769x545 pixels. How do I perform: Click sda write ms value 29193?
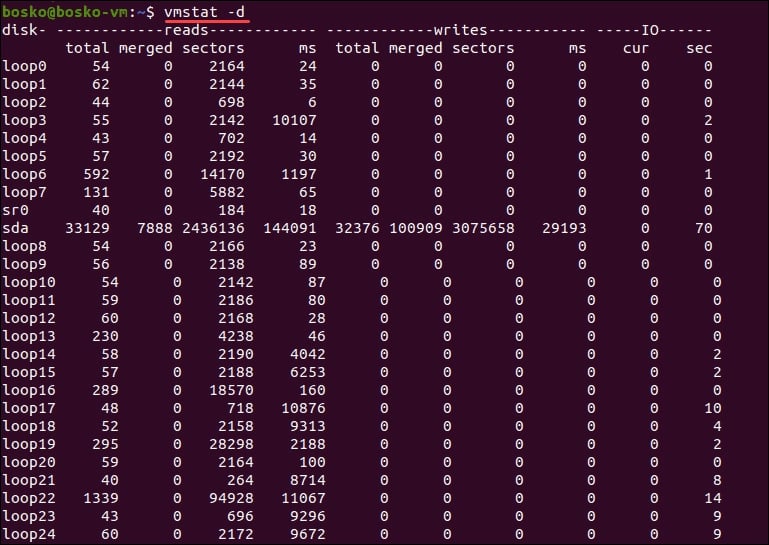(x=564, y=228)
